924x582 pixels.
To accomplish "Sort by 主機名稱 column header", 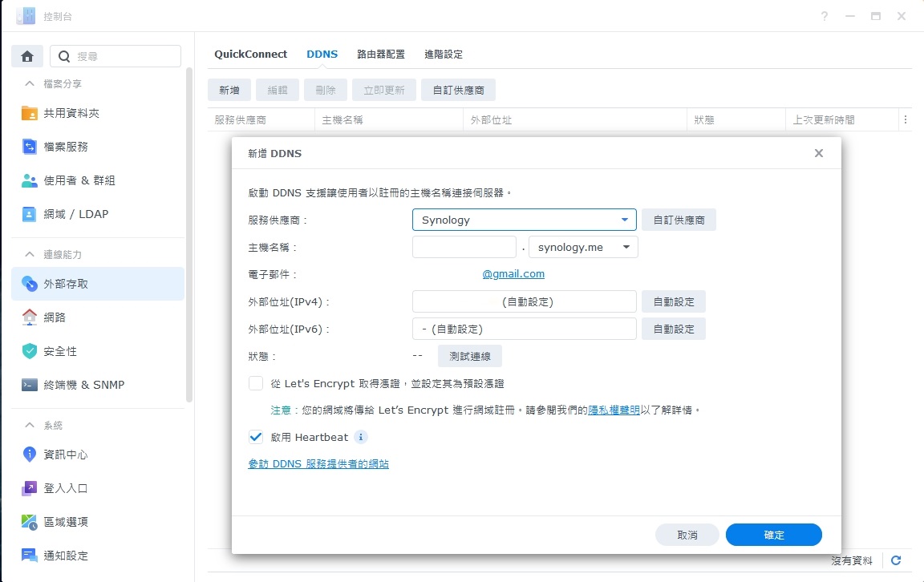I will pos(389,119).
